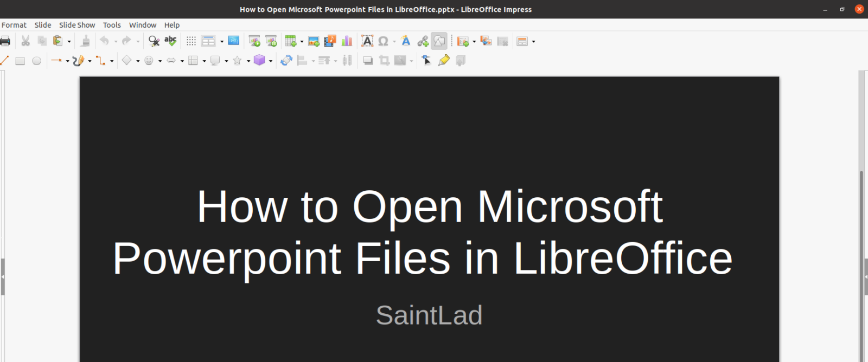Click the Duplicate Slide icon
This screenshot has height=362, width=868.
pyautogui.click(x=486, y=41)
